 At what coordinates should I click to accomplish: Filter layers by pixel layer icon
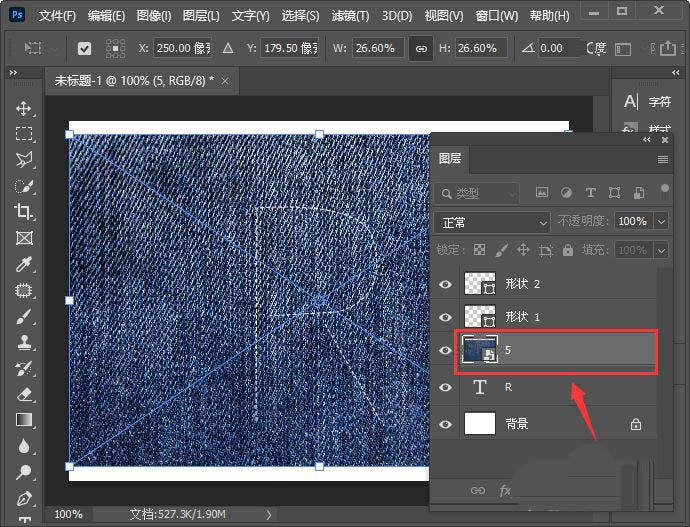(542, 192)
